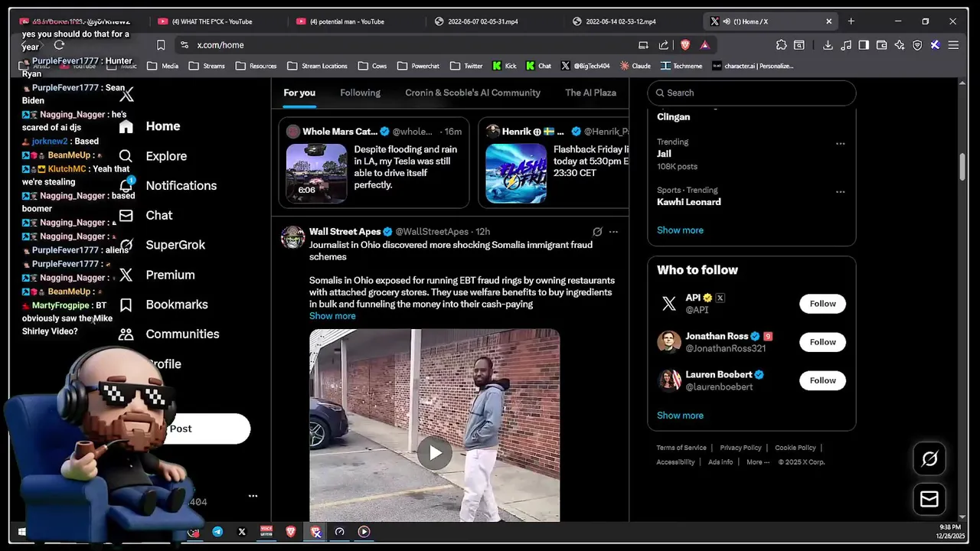Viewport: 980px width, 551px height.
Task: Open more options for Kawhi Leonard trend
Action: [x=840, y=191]
